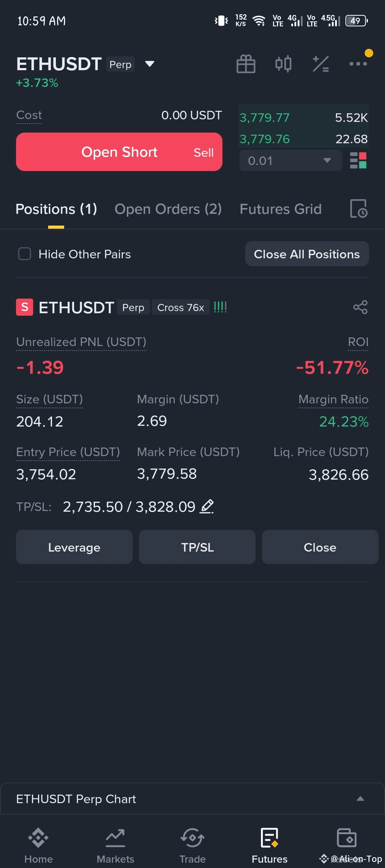Open order history document icon
Image resolution: width=385 pixels, height=868 pixels.
(x=359, y=209)
